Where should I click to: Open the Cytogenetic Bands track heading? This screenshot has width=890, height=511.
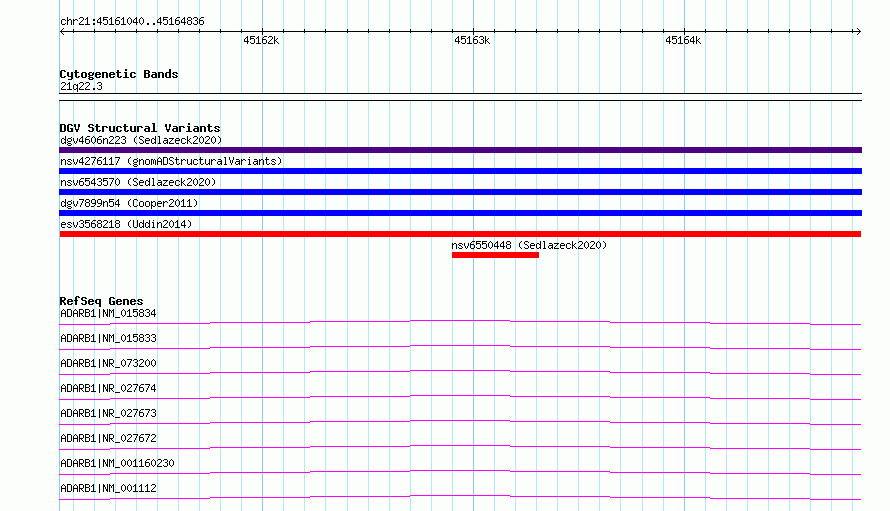[119, 74]
